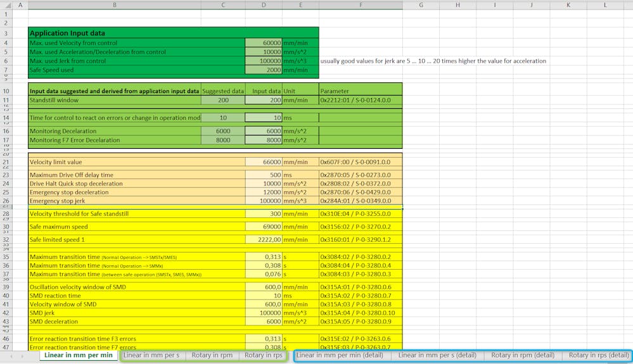Click 'Drive Halt Quick stop deceleration' cell
This screenshot has width=633, height=364.
tap(137, 184)
